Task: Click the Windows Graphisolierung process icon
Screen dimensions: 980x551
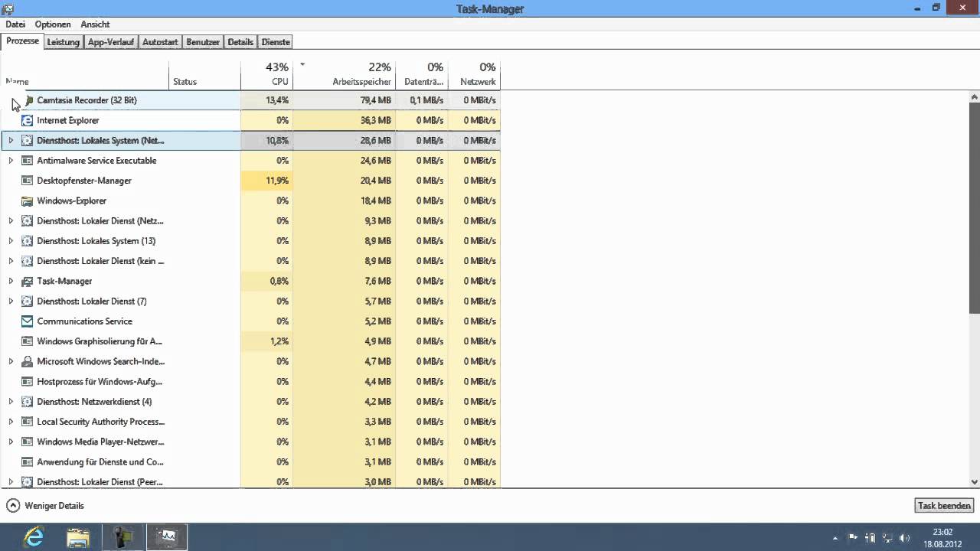Action: pyautogui.click(x=28, y=341)
